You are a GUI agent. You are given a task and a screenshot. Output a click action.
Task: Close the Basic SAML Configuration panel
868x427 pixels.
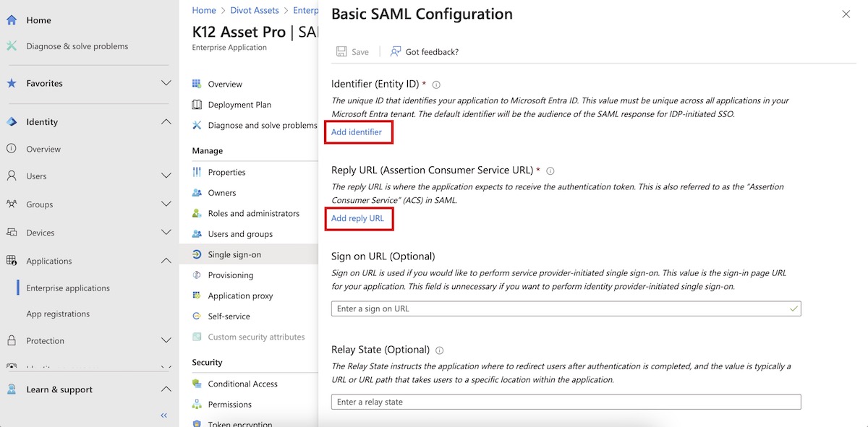coord(846,14)
